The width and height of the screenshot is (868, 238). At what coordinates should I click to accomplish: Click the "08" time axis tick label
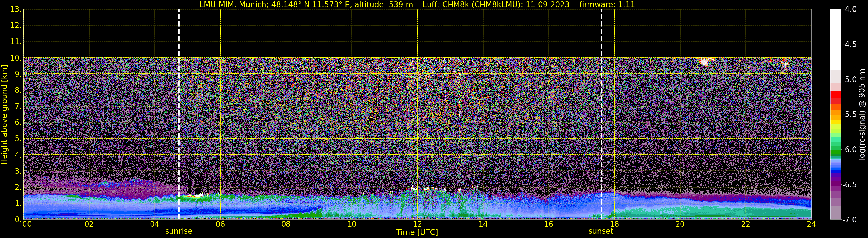pyautogui.click(x=286, y=224)
